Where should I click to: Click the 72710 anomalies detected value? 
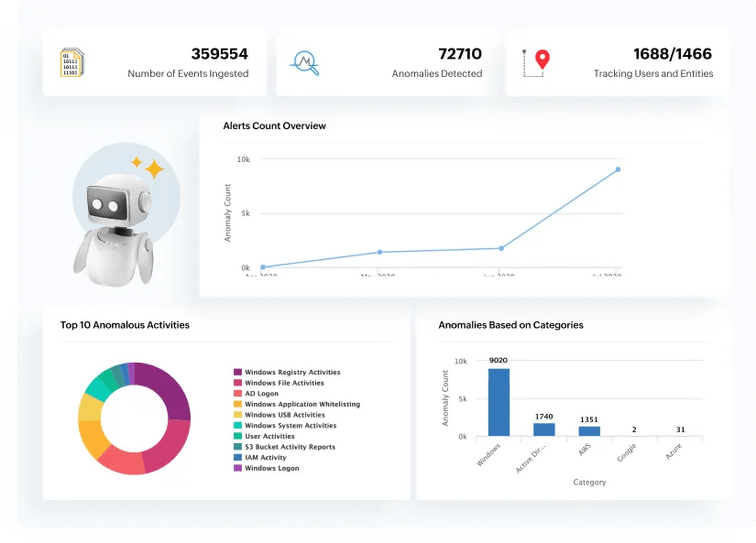click(460, 53)
